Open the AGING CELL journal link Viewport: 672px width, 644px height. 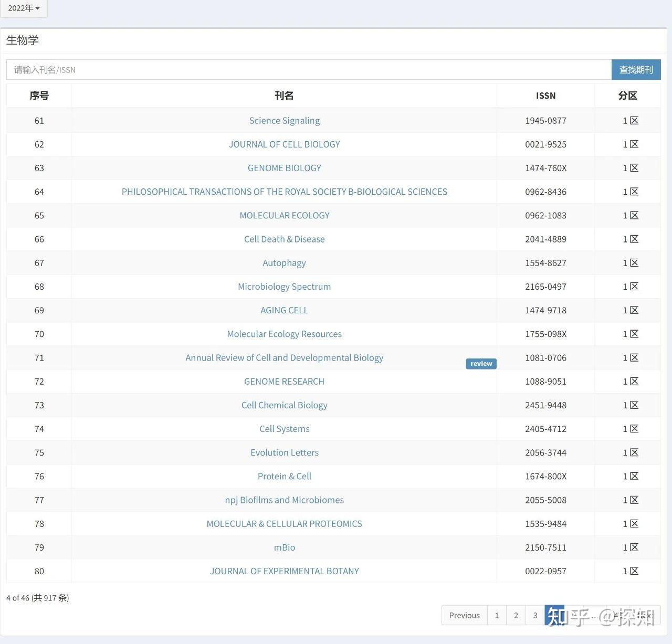(285, 310)
